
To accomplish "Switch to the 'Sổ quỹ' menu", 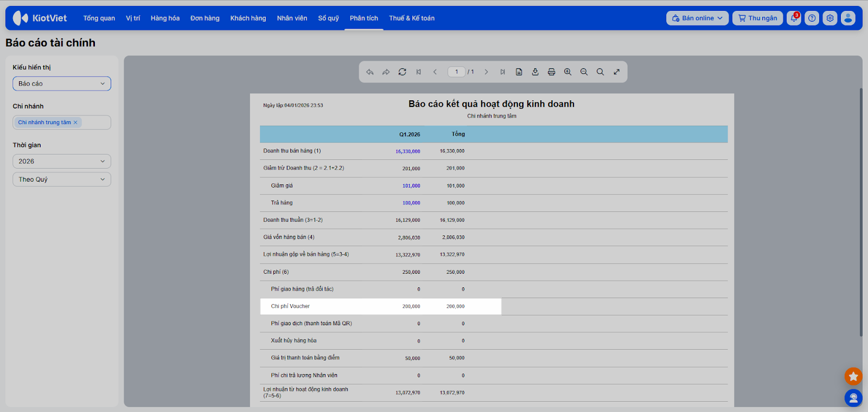I will click(x=328, y=18).
